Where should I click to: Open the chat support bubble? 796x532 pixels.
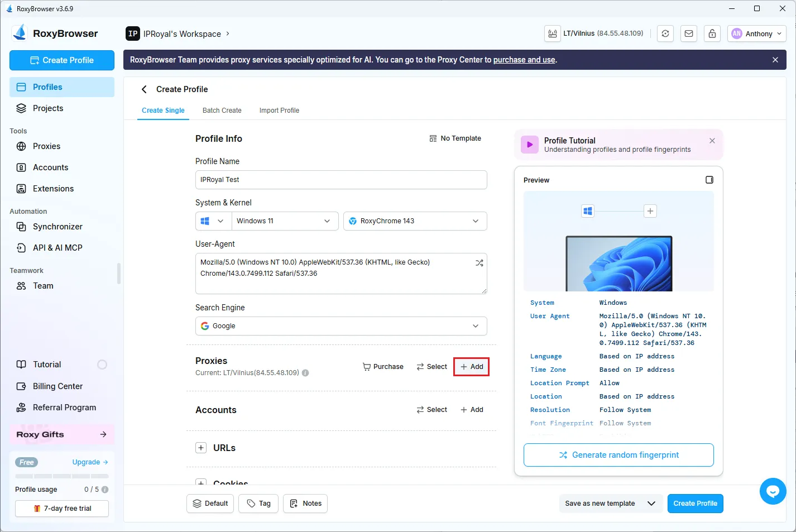point(773,491)
